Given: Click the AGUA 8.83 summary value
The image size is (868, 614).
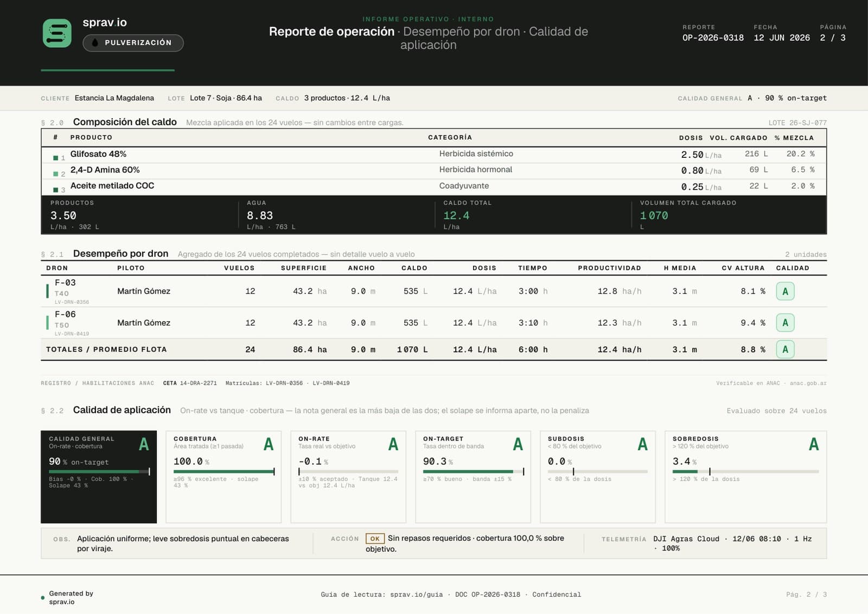Looking at the screenshot, I should (260, 216).
